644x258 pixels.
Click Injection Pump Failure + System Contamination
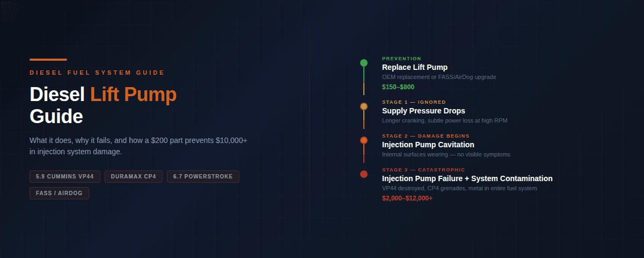467,178
